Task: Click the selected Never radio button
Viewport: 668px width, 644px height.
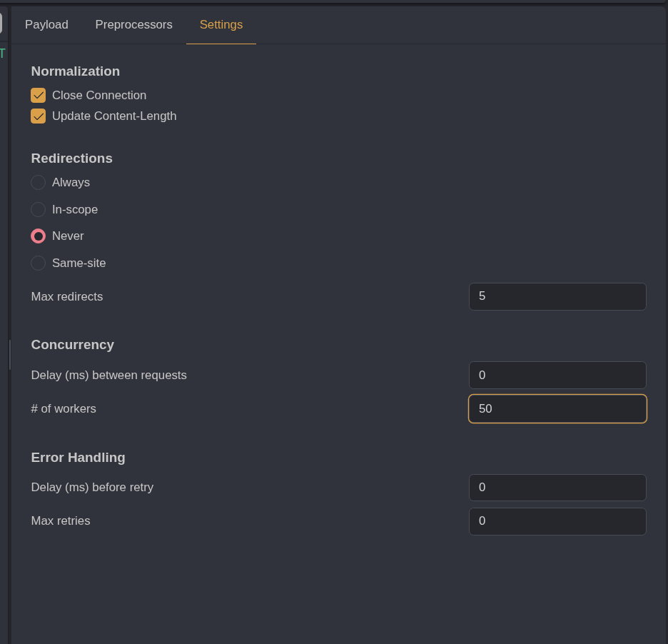Action: (39, 236)
